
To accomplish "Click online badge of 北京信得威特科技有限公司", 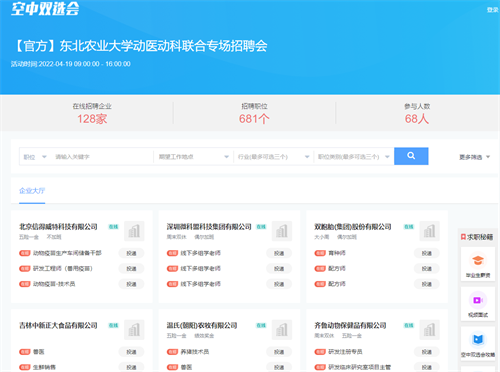I will pos(113,227).
